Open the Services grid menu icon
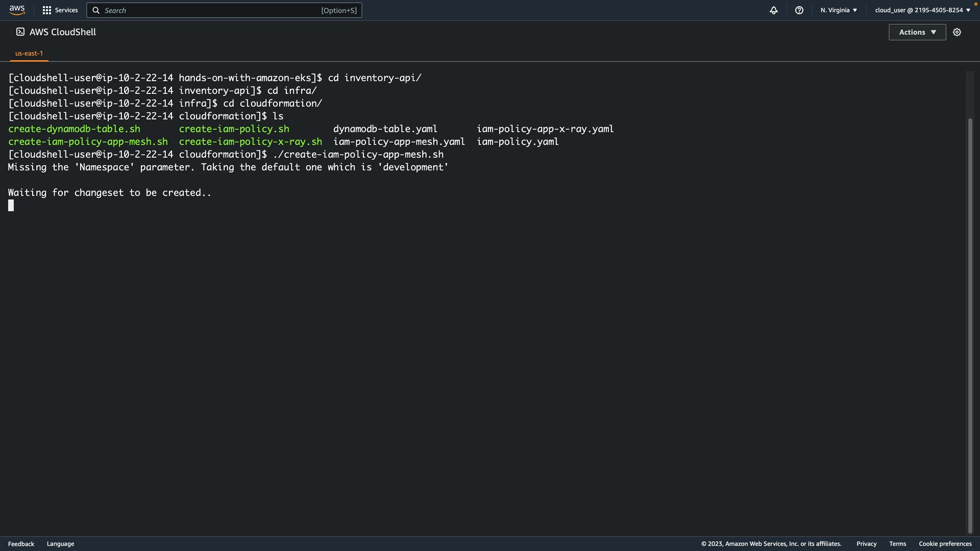Image resolution: width=980 pixels, height=551 pixels. (47, 10)
